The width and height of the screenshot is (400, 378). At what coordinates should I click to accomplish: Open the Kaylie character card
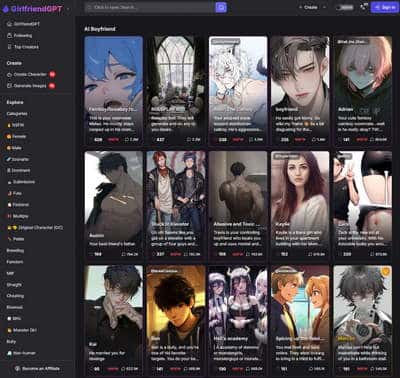300,205
